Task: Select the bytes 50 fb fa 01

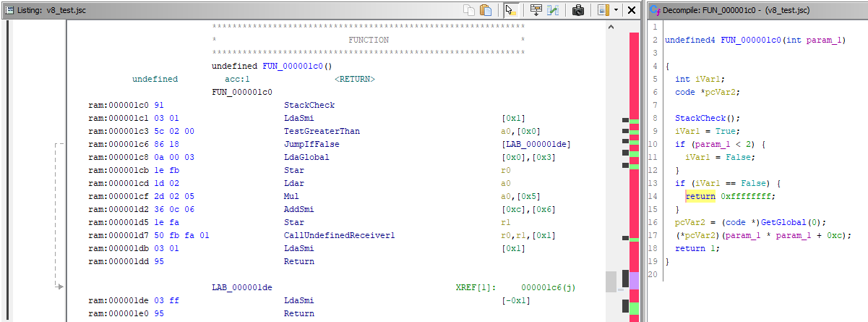Action: coord(182,235)
